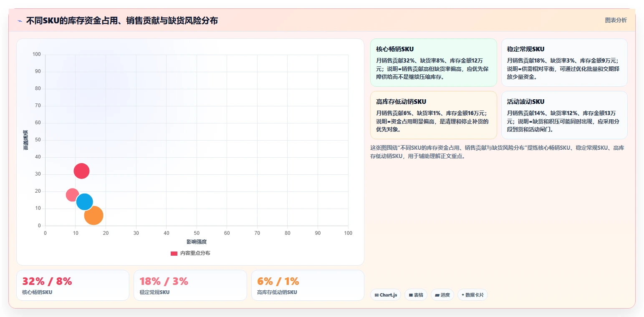Click the x-axis tick value 50

click(x=197, y=233)
